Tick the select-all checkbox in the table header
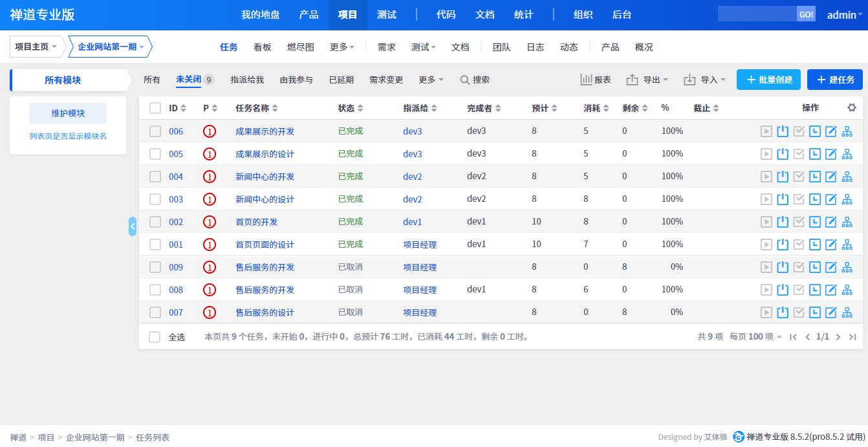Screen dimensions: 868x447 (155, 108)
